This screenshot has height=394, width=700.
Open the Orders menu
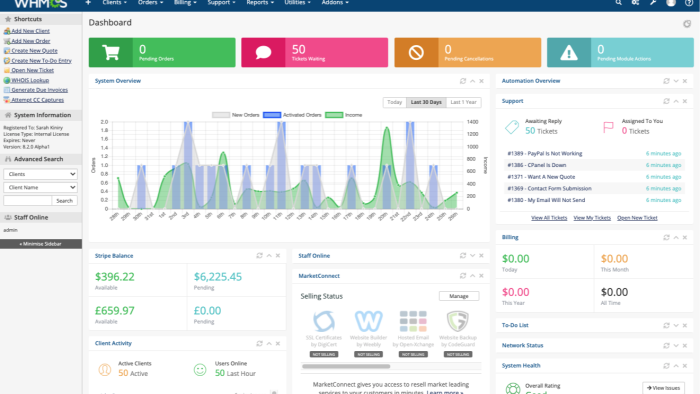tap(150, 3)
